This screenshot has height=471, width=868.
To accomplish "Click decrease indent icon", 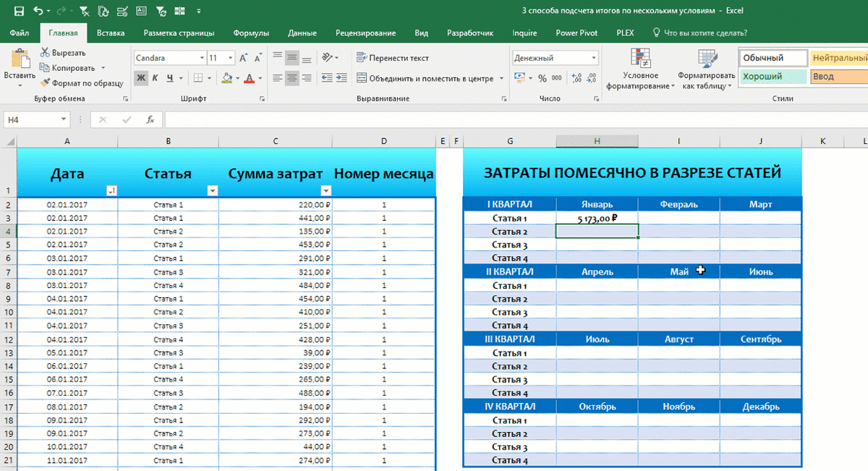I will click(x=326, y=78).
